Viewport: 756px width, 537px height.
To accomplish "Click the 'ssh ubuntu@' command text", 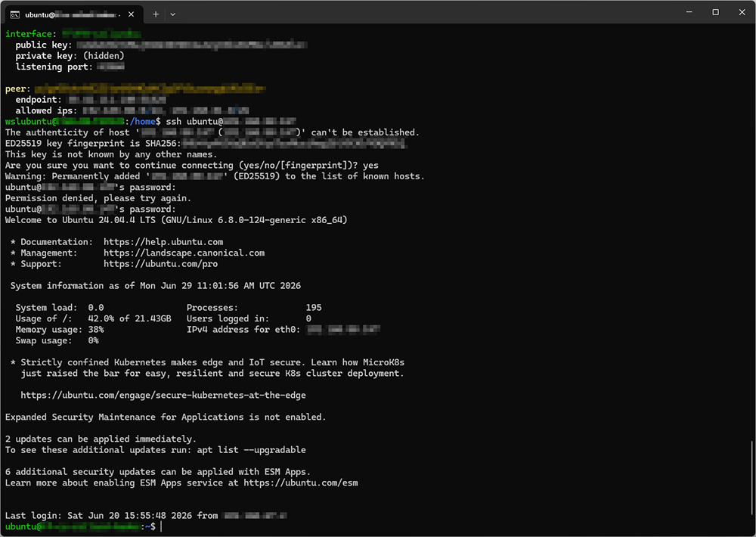I will [x=195, y=122].
